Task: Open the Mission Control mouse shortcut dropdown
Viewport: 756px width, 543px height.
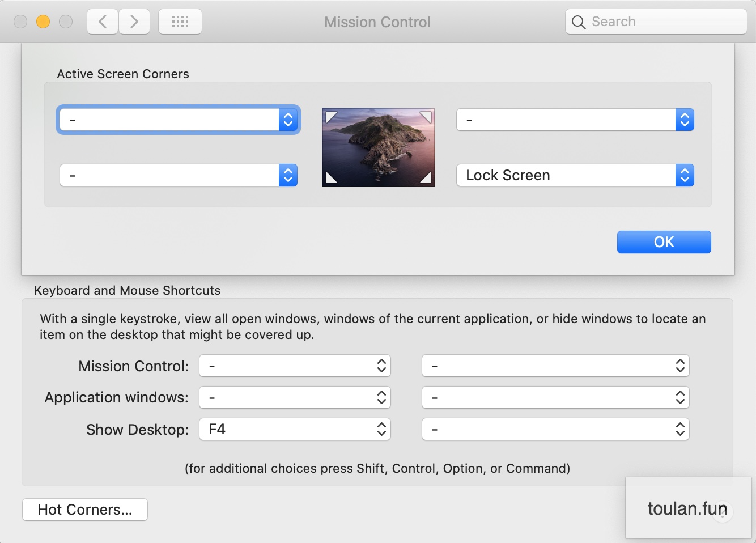Action: click(x=555, y=366)
